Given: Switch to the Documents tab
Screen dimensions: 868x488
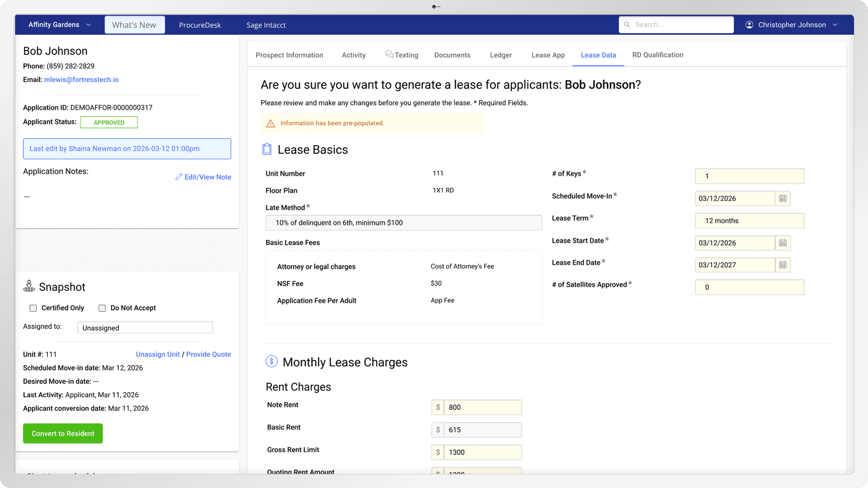Looking at the screenshot, I should [453, 55].
